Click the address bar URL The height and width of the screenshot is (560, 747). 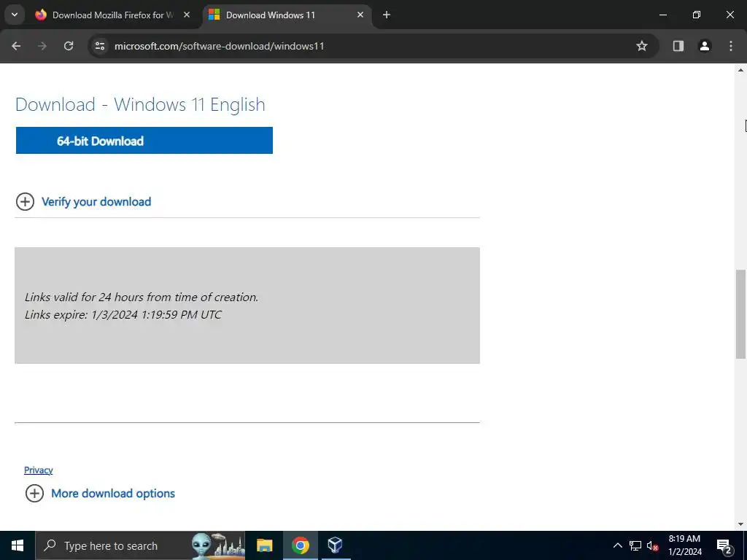click(x=219, y=46)
